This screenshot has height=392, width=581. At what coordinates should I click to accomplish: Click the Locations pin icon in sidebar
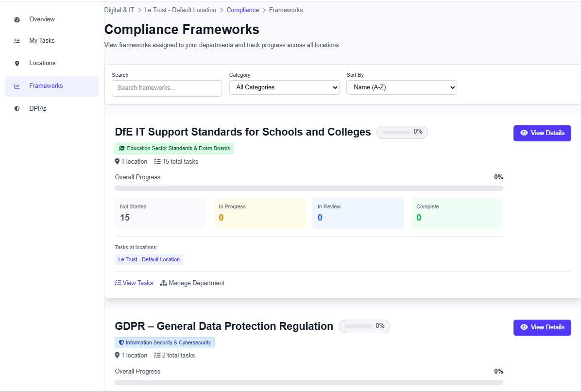coord(17,63)
